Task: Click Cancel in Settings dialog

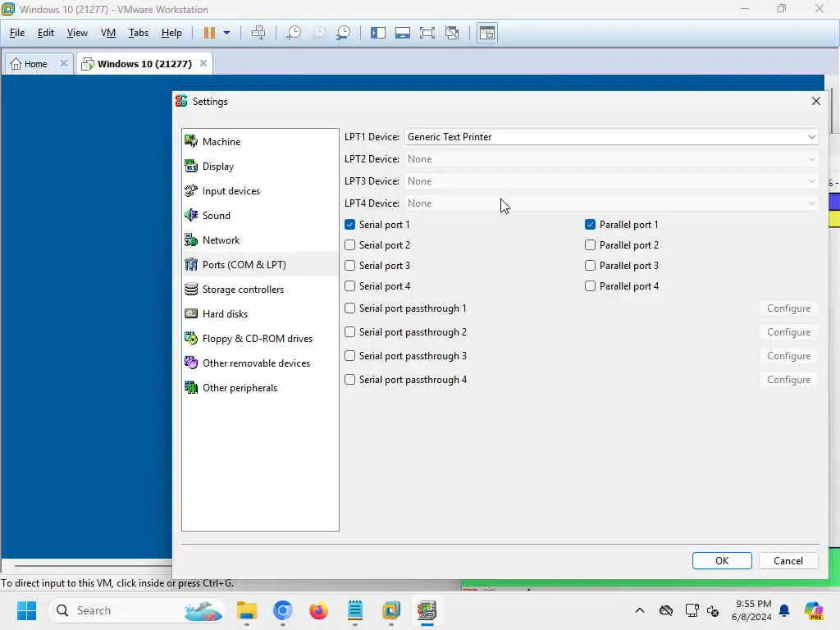Action: point(788,560)
